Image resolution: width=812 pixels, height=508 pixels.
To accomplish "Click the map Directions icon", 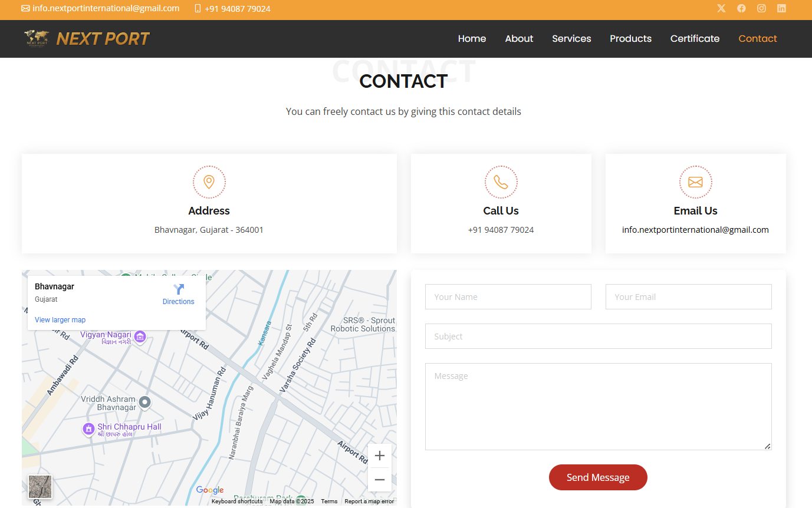I will (179, 290).
